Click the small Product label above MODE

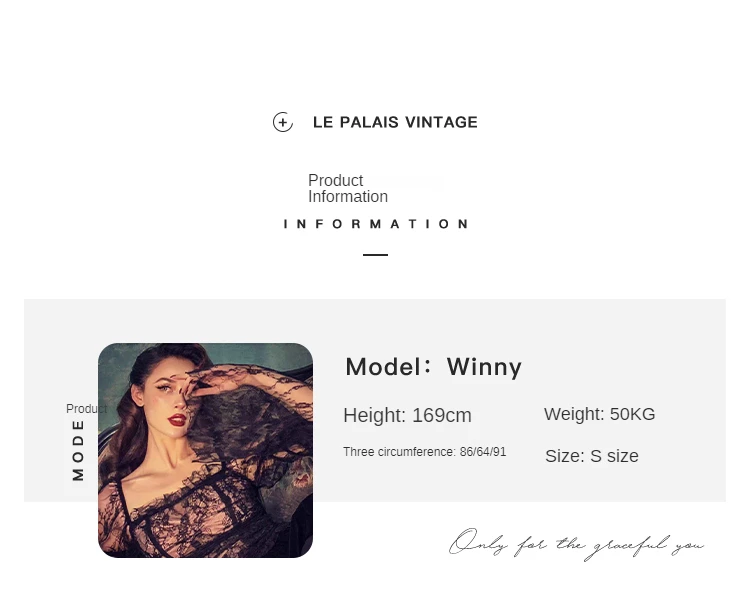click(87, 409)
